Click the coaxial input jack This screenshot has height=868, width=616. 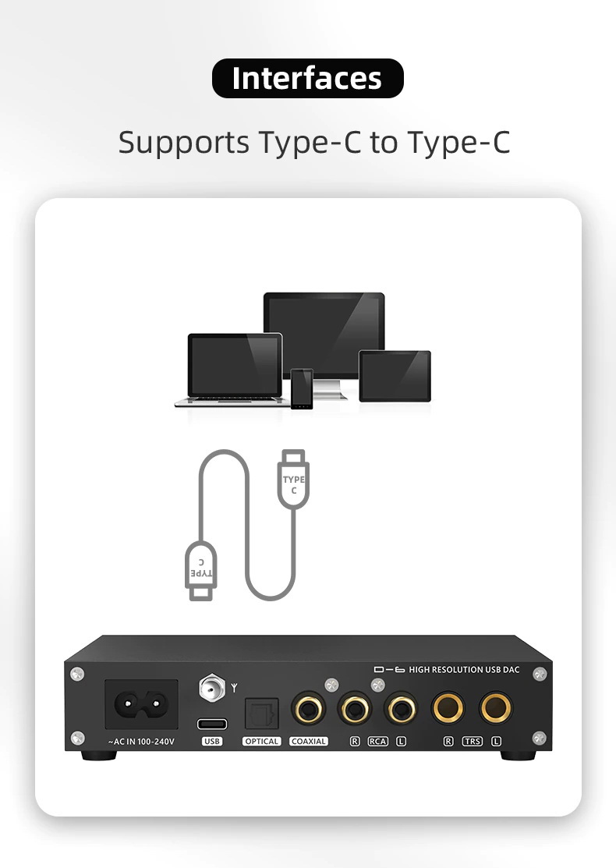[308, 709]
